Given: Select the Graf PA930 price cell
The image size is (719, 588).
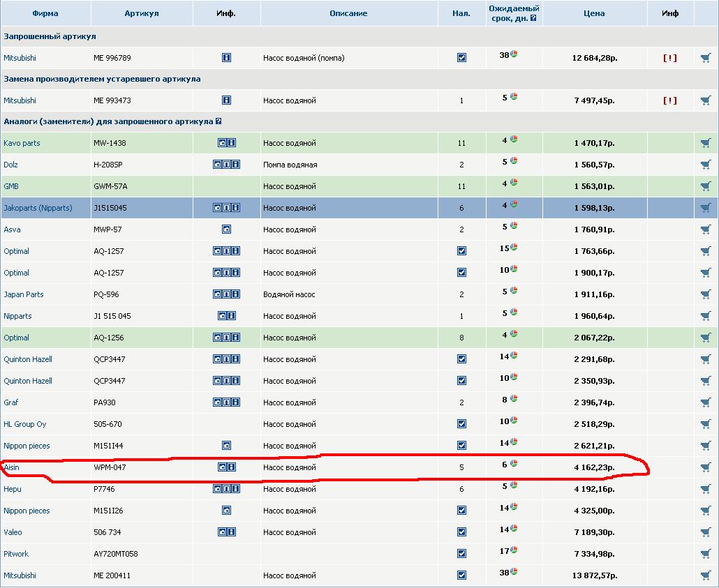Looking at the screenshot, I should pos(594,402).
